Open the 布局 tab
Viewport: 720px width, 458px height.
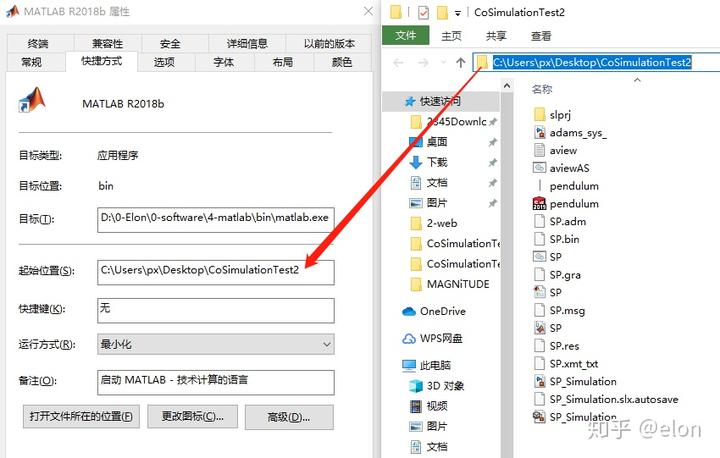282,62
